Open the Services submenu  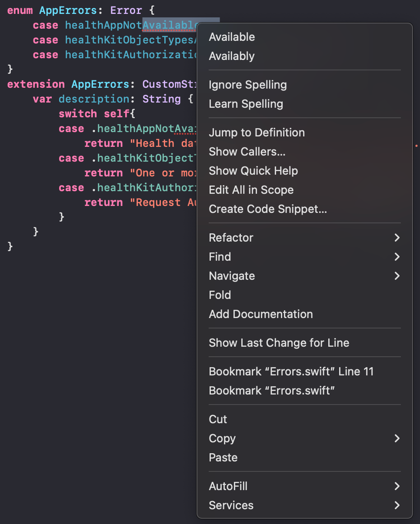point(231,505)
